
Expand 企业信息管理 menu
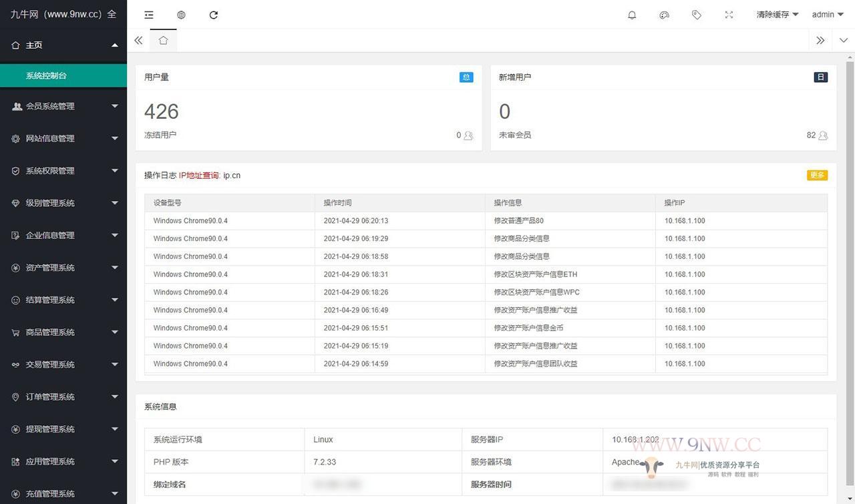(x=63, y=235)
